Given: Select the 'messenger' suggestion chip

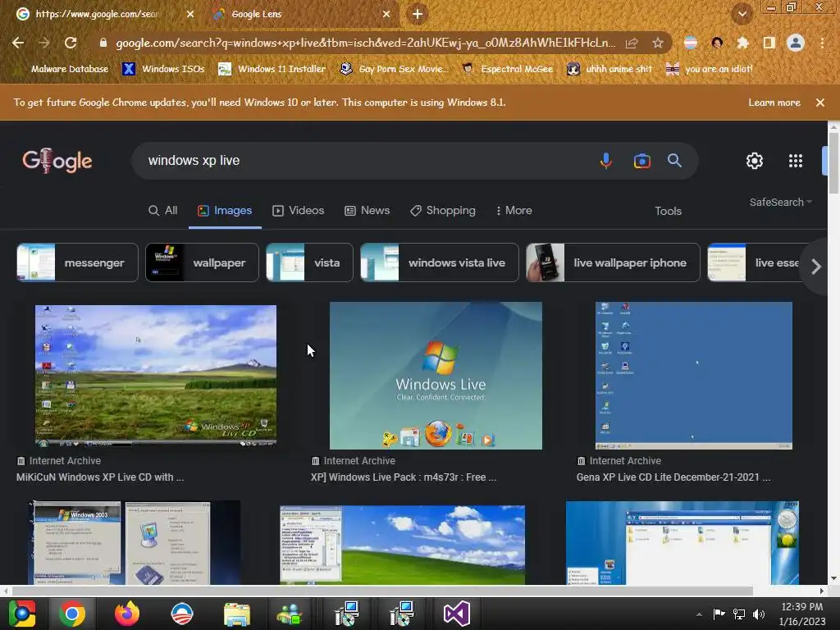Looking at the screenshot, I should click(x=77, y=262).
